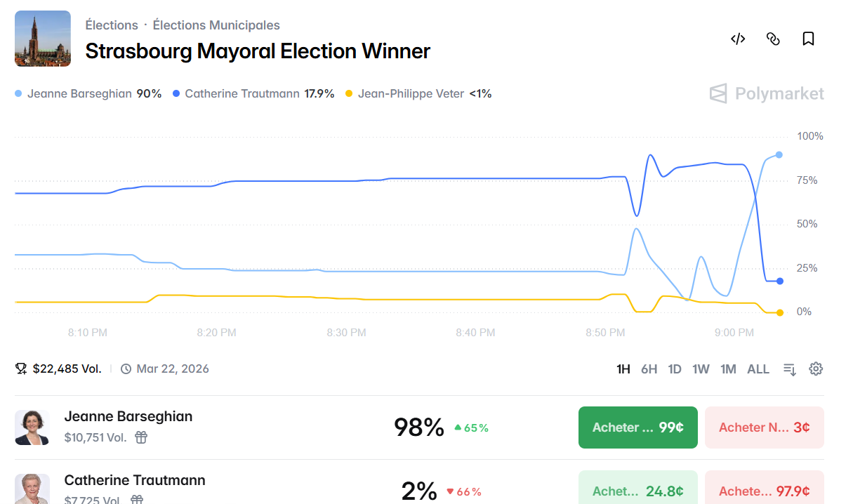Select the 1H chart timeframe
Viewport: 853px width, 504px height.
(623, 369)
